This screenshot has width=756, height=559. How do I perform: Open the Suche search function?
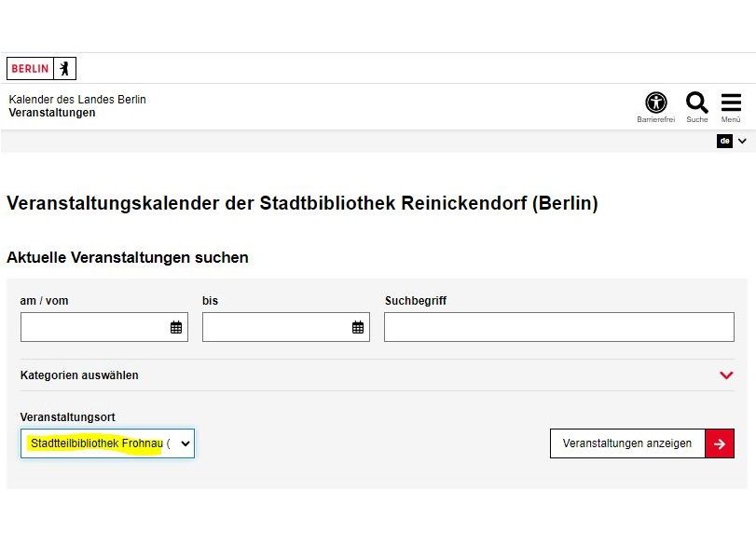click(696, 102)
